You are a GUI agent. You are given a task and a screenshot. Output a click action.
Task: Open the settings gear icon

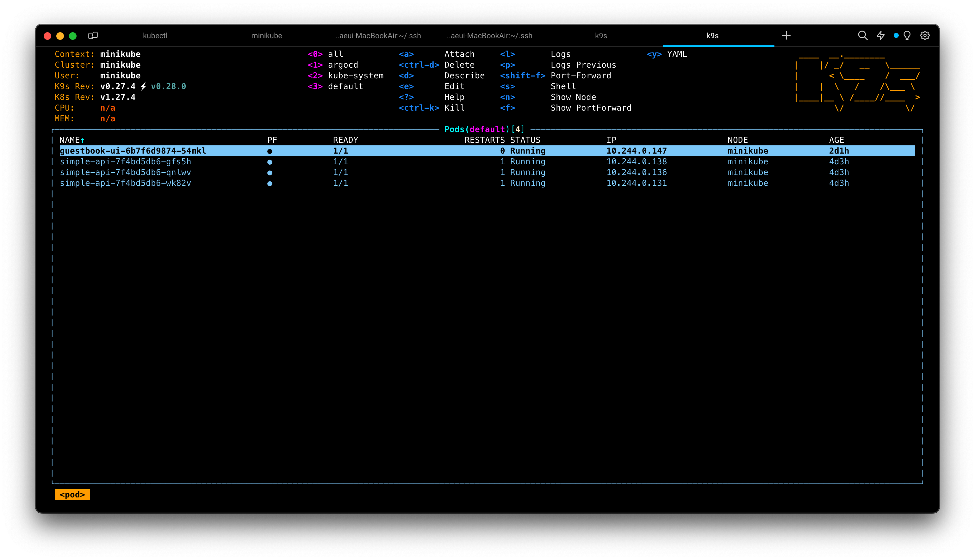point(925,35)
